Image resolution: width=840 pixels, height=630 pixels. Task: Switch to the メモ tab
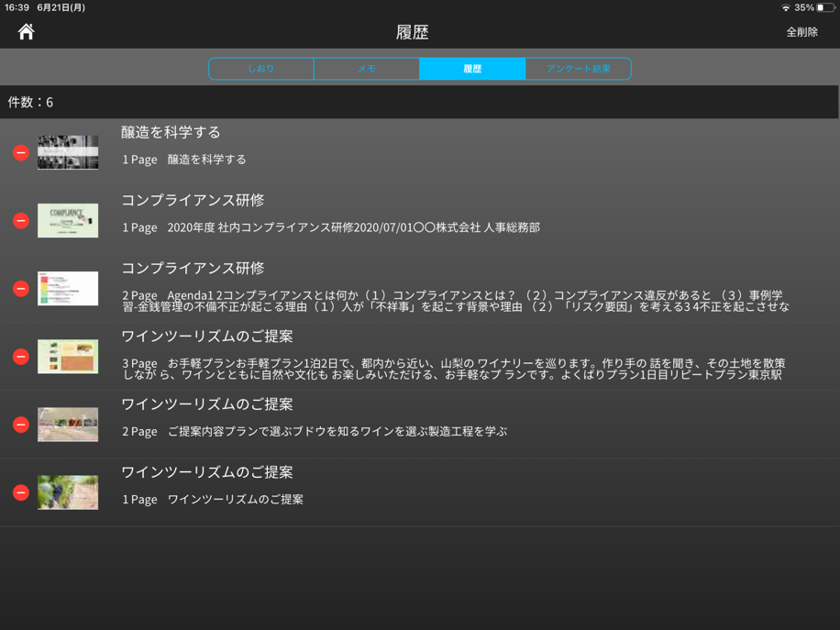(x=367, y=69)
